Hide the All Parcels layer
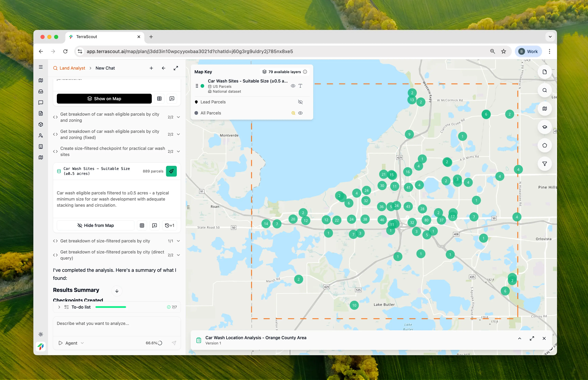Viewport: 588px width, 380px height. [300, 113]
